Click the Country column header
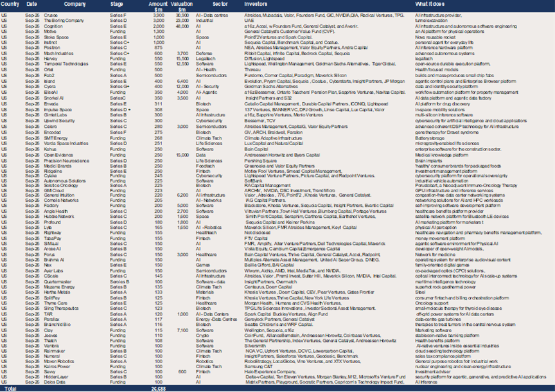Screen dimensions: 555x392 [x=10, y=4]
